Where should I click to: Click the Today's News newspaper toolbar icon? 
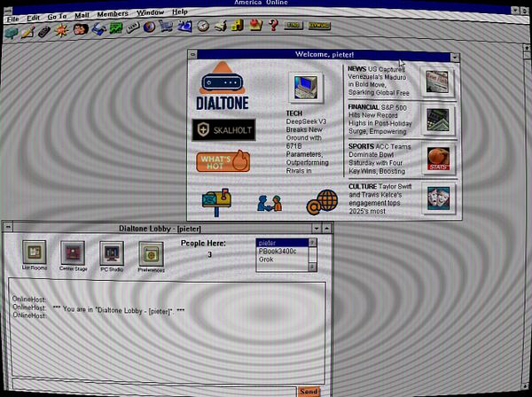133,27
